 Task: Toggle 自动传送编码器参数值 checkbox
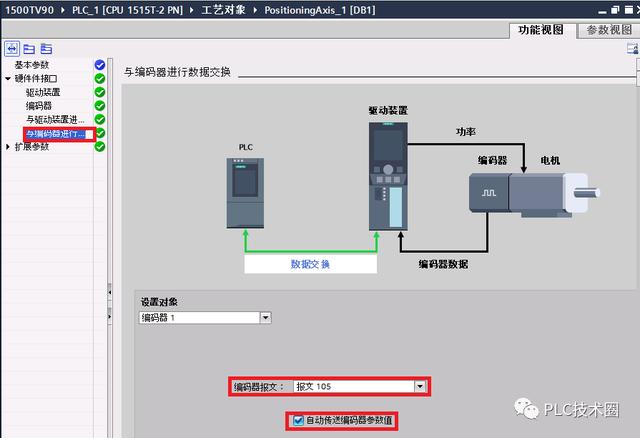298,421
